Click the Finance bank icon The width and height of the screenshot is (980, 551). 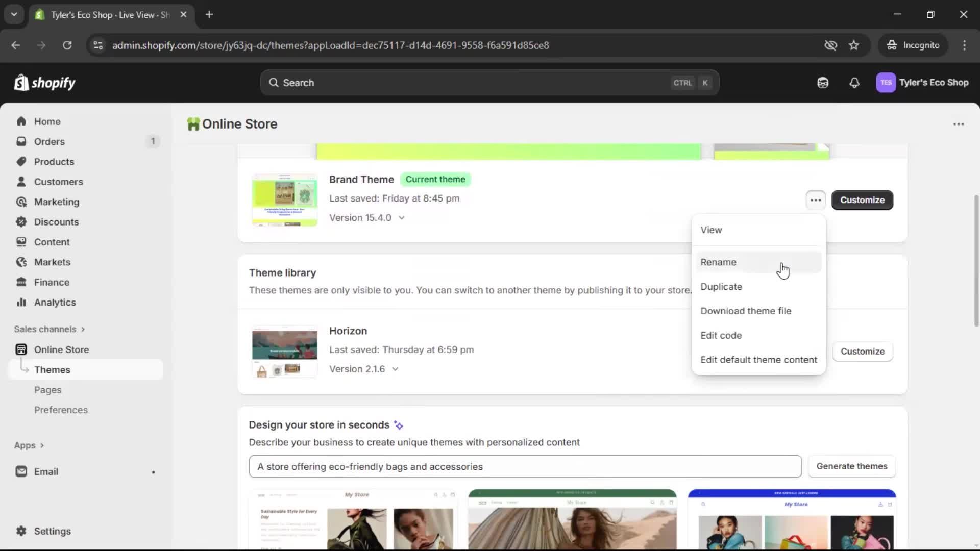click(x=21, y=282)
